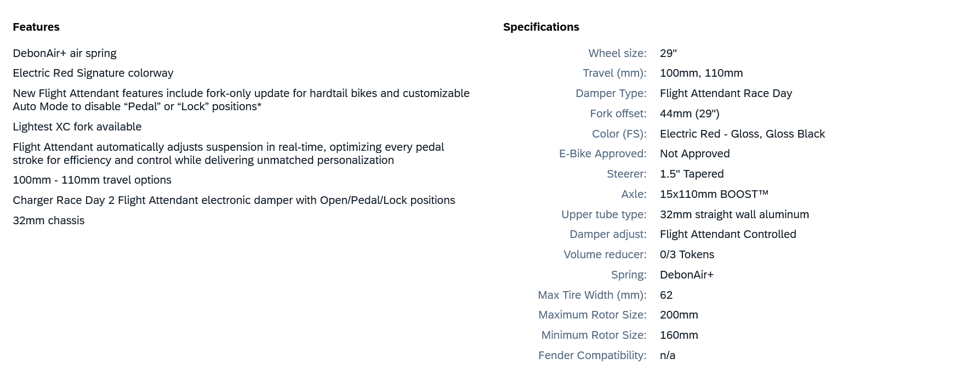
Task: Click the Lightest XC fork available line
Action: 77,127
